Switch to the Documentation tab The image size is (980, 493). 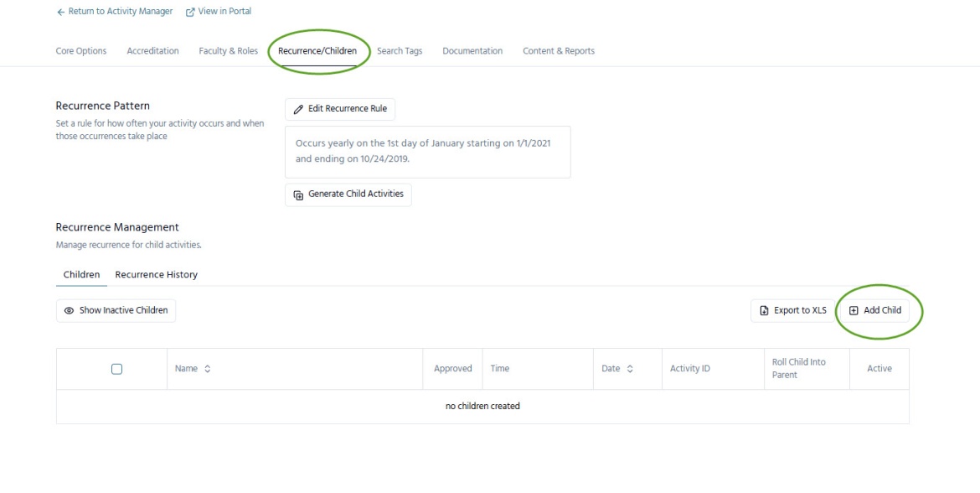[472, 51]
